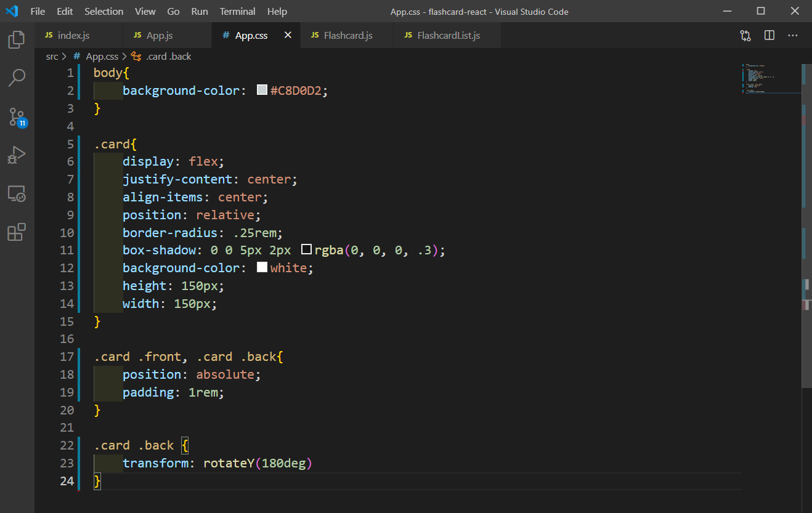Switch to the App.js tab
Image resolution: width=812 pixels, height=513 pixels.
[x=167, y=36]
